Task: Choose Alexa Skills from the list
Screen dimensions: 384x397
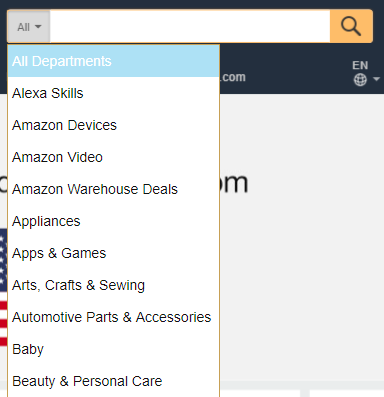Action: 114,93
